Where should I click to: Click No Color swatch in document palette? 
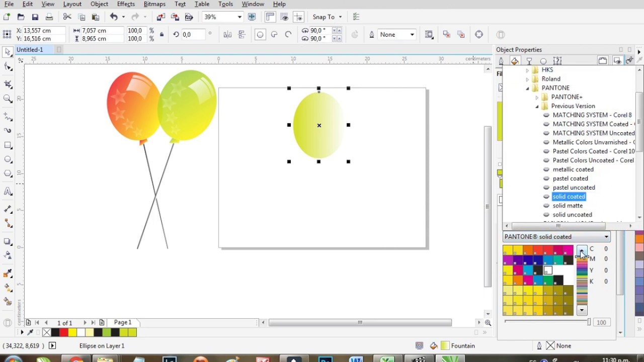point(47,332)
